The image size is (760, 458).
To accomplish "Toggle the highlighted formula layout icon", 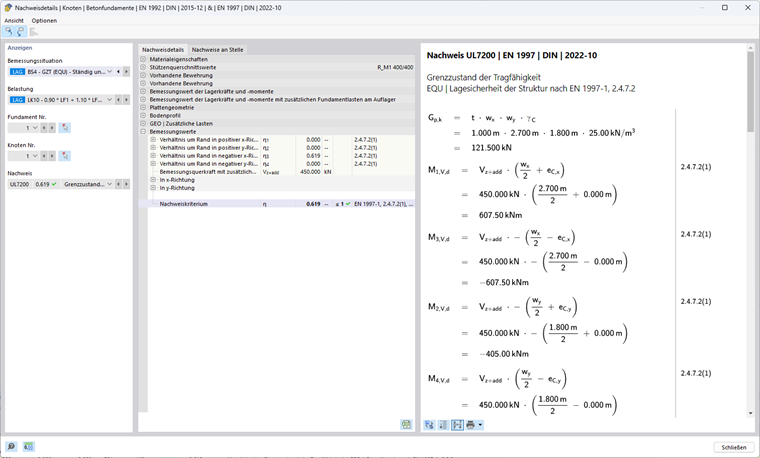I will pos(457,425).
